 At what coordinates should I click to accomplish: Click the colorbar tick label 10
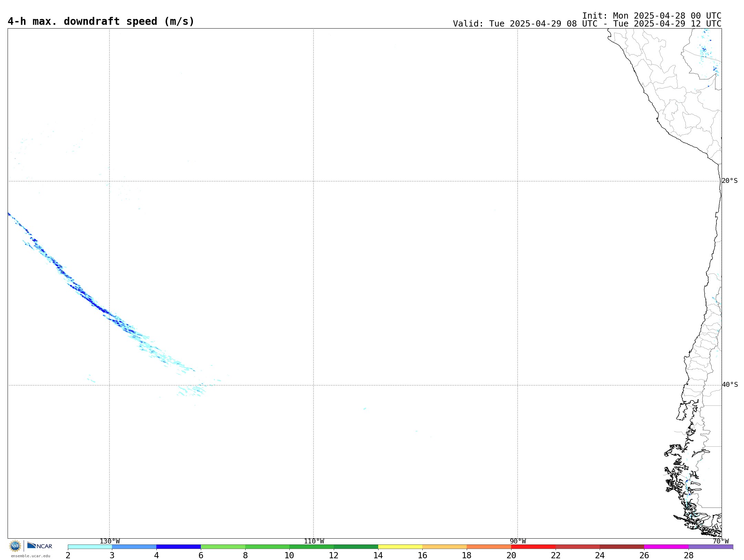pos(289,555)
